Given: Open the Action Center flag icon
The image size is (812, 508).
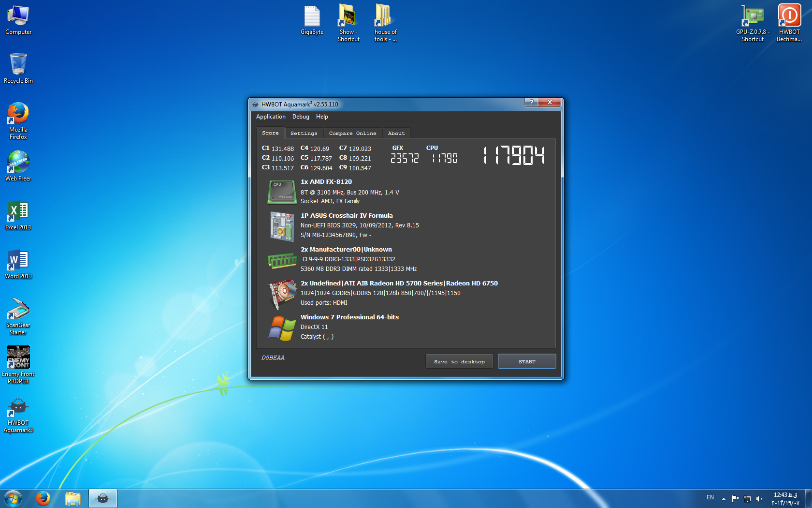Looking at the screenshot, I should (736, 498).
